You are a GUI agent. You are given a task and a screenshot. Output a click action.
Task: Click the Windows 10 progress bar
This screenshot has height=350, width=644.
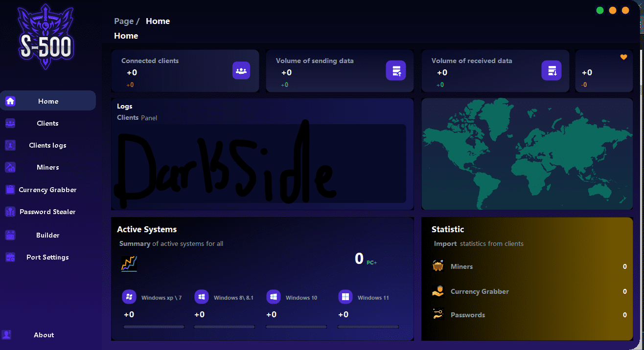(297, 327)
